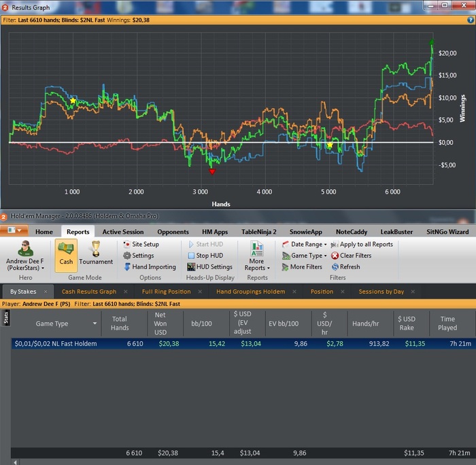Select the By Stakes report tab

click(23, 292)
